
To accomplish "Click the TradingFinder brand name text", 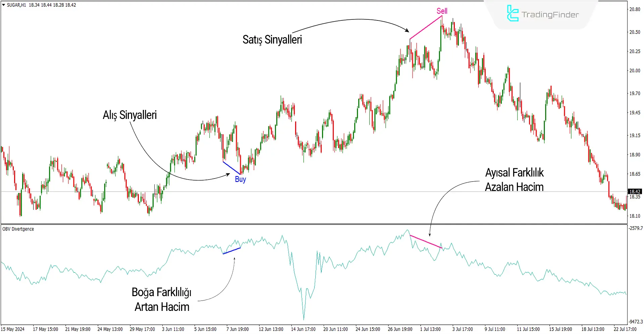I will (550, 15).
